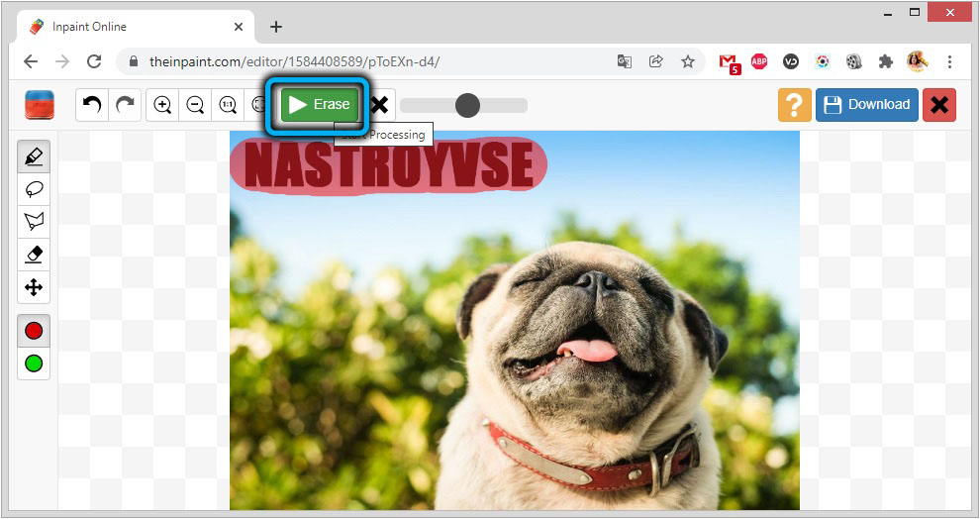
Task: Go back to the previous page
Action: tap(31, 61)
